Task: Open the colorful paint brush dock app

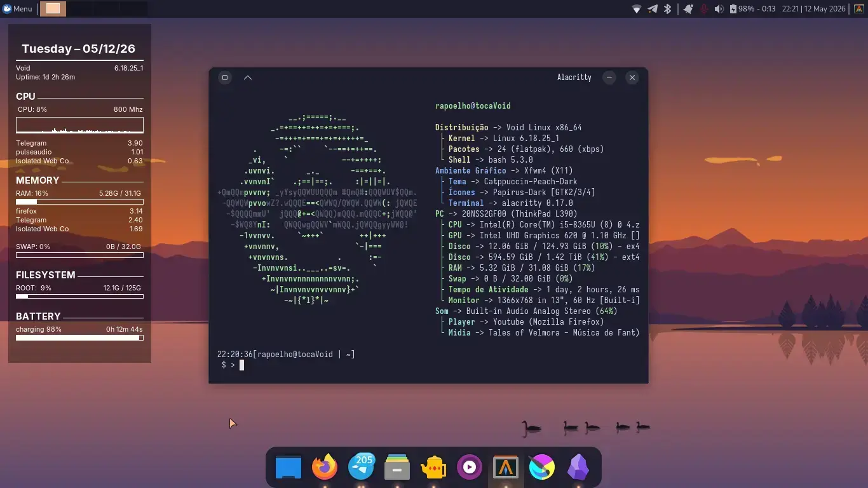Action: [542, 468]
